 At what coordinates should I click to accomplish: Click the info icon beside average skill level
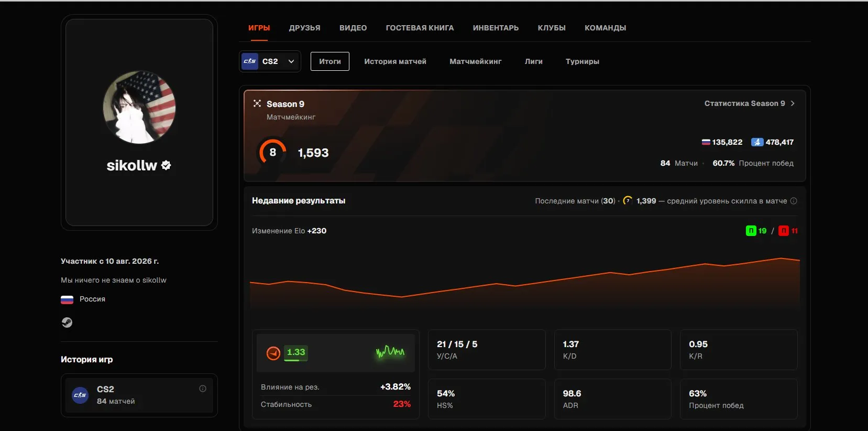tap(794, 201)
